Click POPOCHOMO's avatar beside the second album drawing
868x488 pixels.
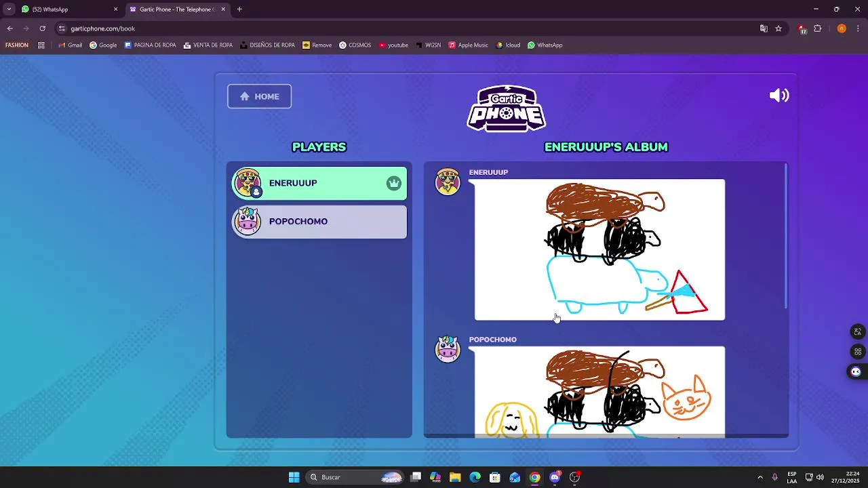click(448, 349)
